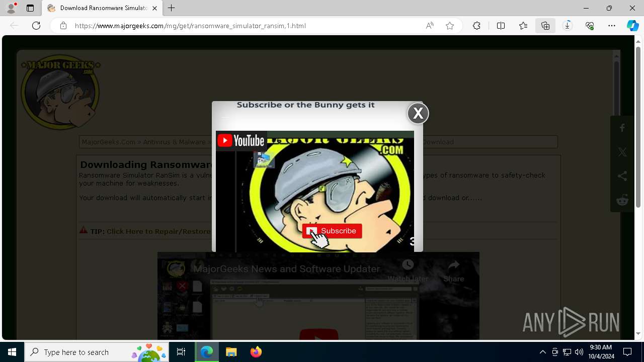The width and height of the screenshot is (644, 362).
Task: Click the YouTube logo in popup video
Action: point(241,141)
